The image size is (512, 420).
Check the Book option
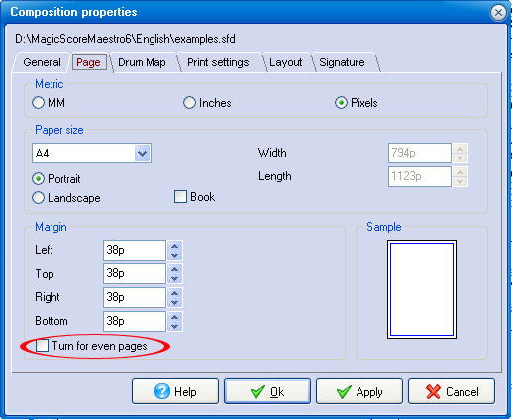pyautogui.click(x=180, y=197)
